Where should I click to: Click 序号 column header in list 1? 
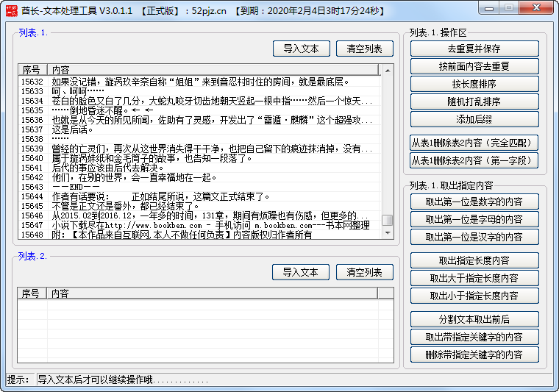tap(32, 70)
